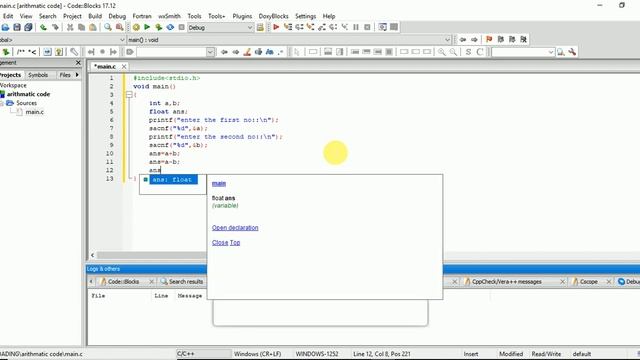Image resolution: width=640 pixels, height=360 pixels.
Task: Click the highlight marker icon
Action: point(247,52)
